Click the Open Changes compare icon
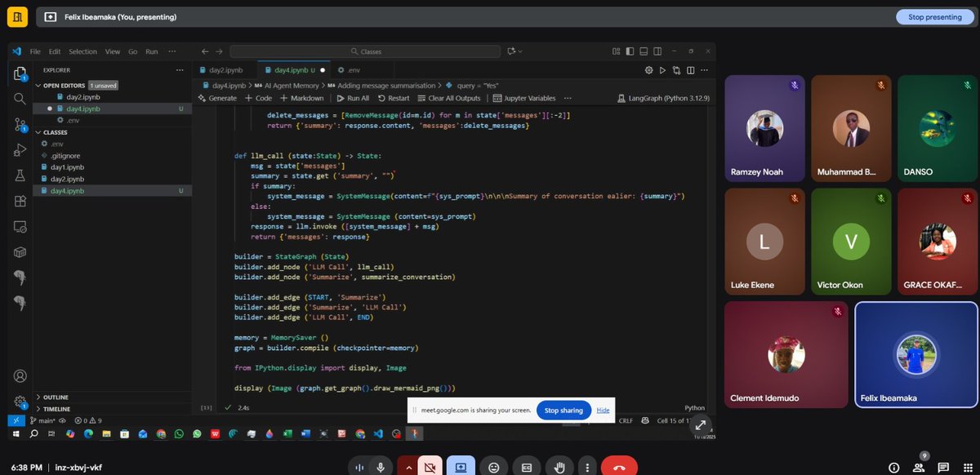The height and width of the screenshot is (475, 980). click(x=676, y=70)
